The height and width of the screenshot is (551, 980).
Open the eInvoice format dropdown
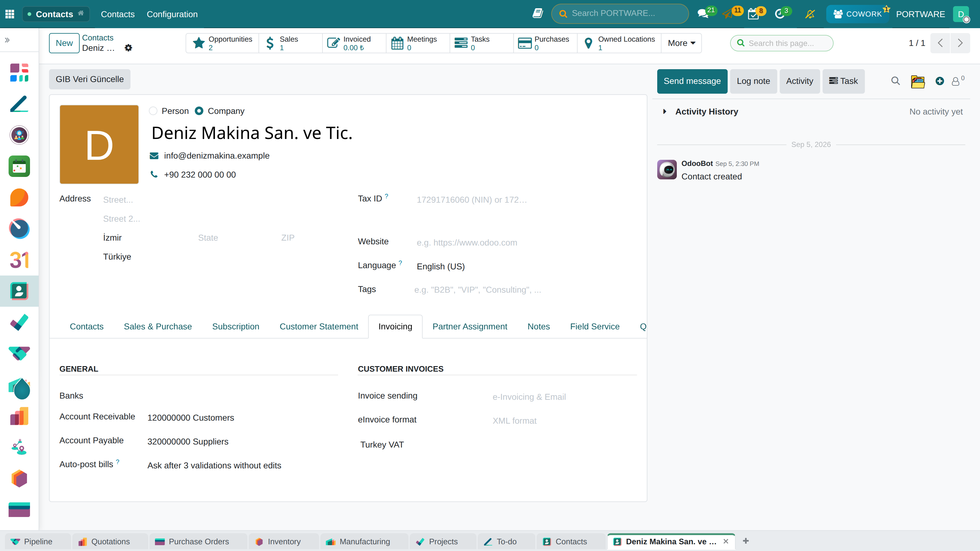pyautogui.click(x=564, y=421)
